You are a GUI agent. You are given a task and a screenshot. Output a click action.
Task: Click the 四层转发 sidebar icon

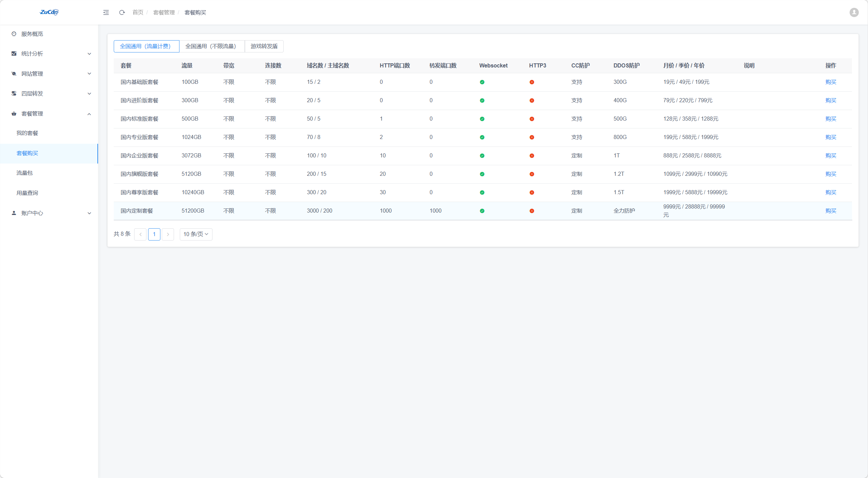click(x=14, y=93)
